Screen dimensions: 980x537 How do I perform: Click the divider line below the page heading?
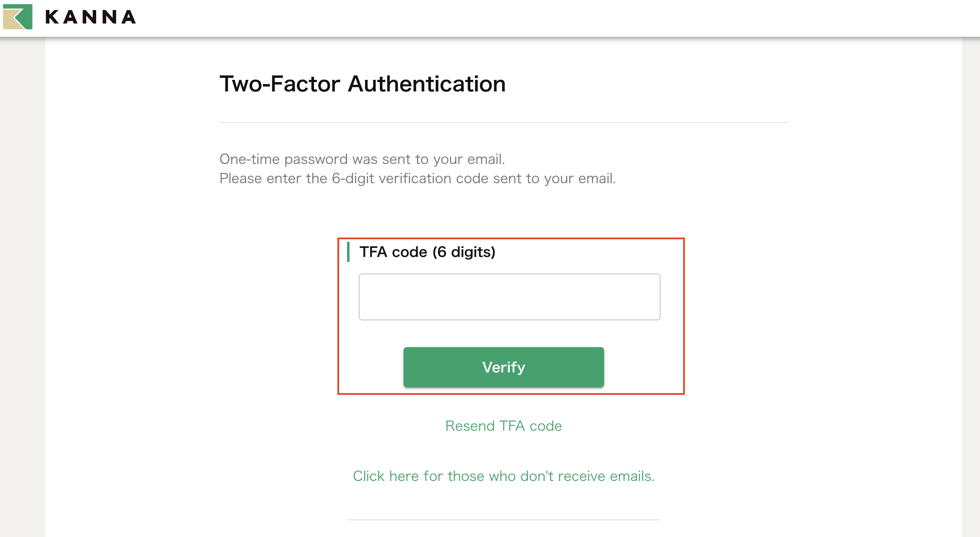(503, 123)
